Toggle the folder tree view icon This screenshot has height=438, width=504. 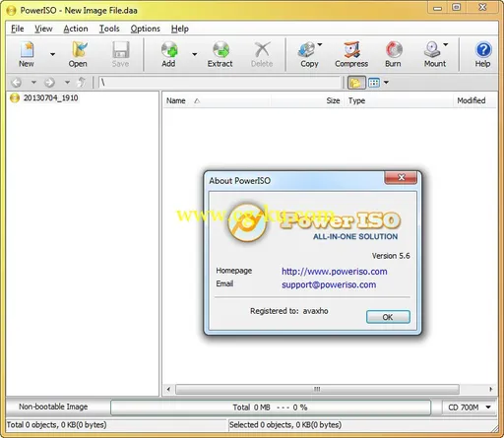(356, 83)
